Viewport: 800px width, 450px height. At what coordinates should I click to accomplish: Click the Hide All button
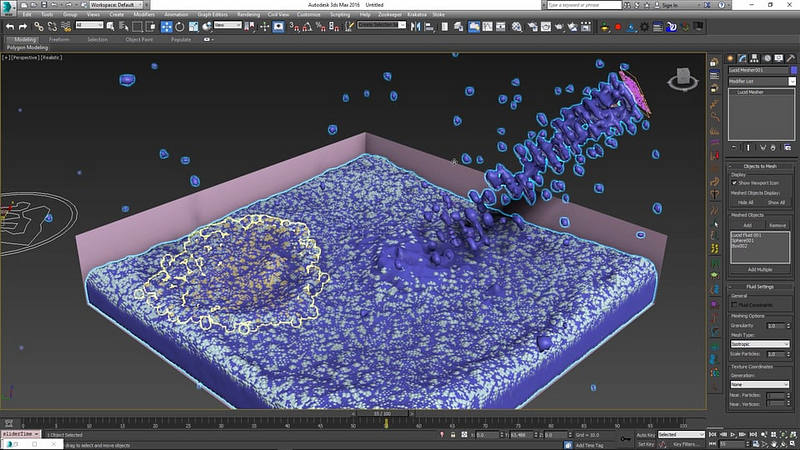coord(745,203)
